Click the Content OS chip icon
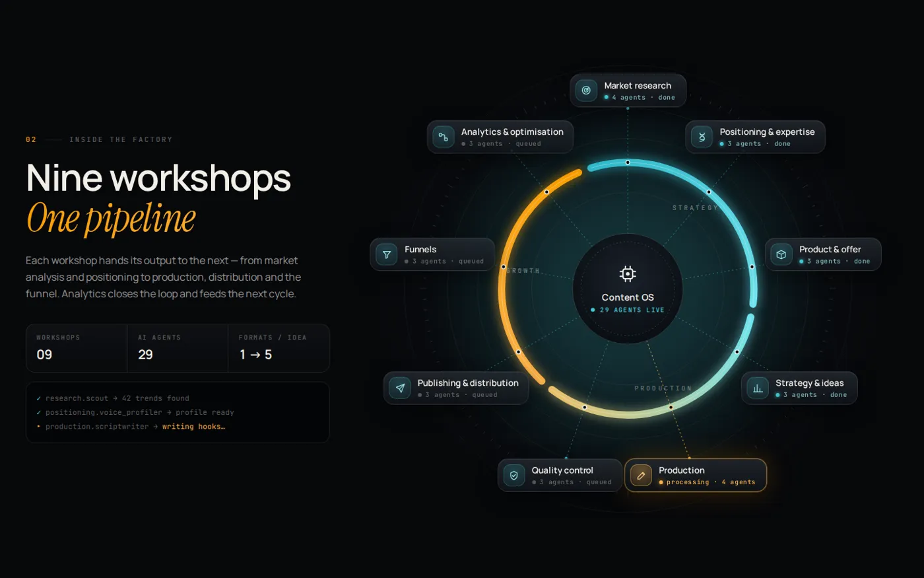 (x=628, y=273)
